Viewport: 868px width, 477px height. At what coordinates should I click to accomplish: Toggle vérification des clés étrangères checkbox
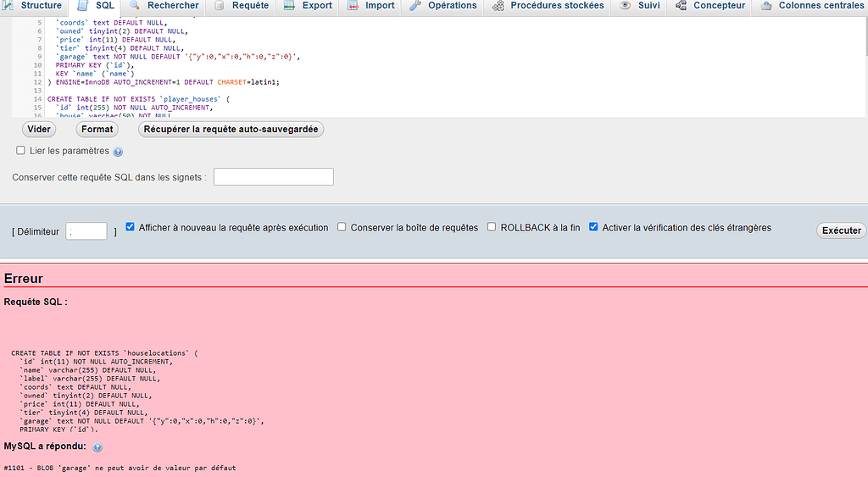pyautogui.click(x=593, y=227)
